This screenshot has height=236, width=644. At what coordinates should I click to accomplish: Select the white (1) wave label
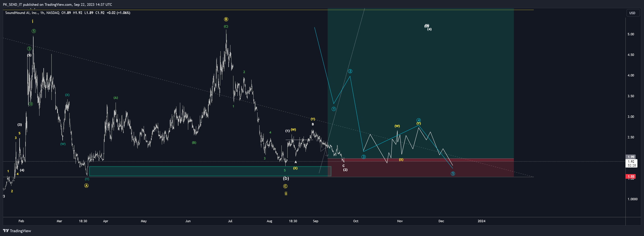(288, 131)
